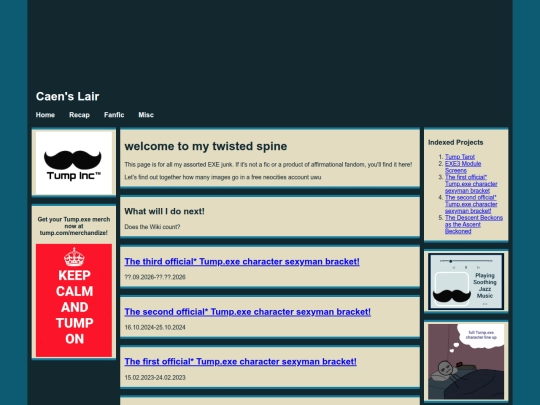The image size is (540, 405).
Task: Open the Home navigation link
Action: point(45,115)
